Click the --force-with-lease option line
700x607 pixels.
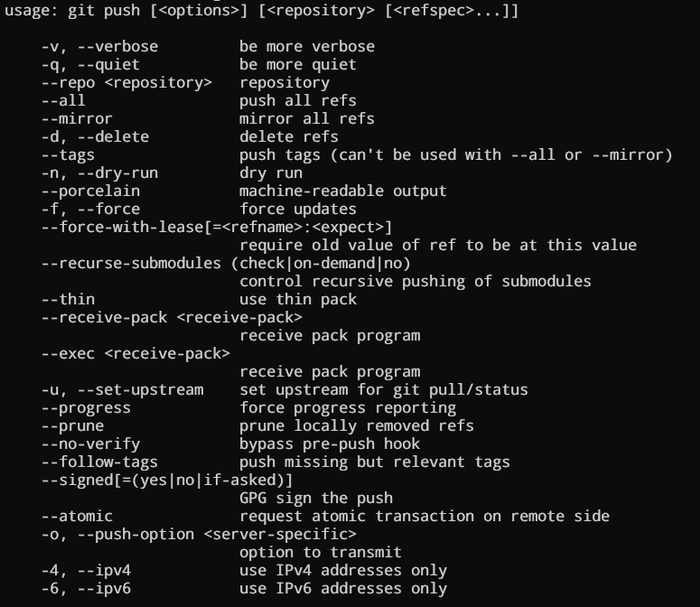pos(217,228)
